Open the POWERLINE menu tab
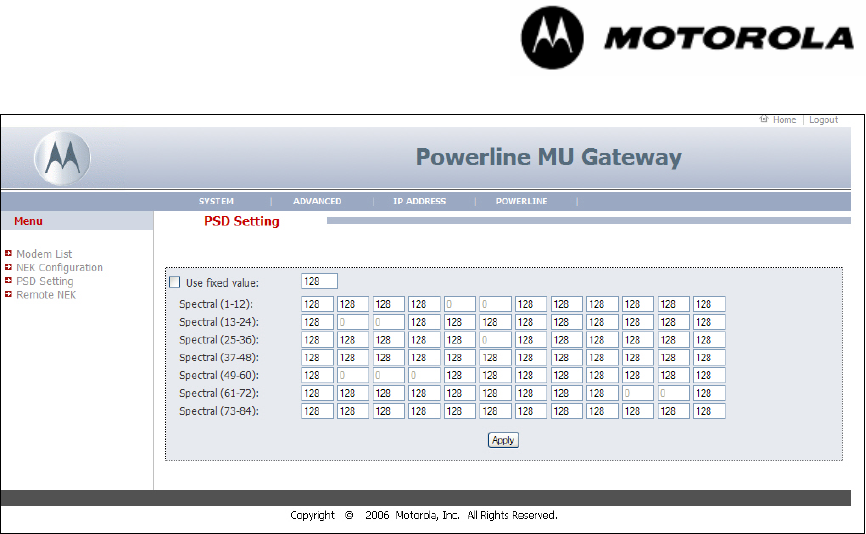Viewport: 866px width, 534px height. click(521, 201)
